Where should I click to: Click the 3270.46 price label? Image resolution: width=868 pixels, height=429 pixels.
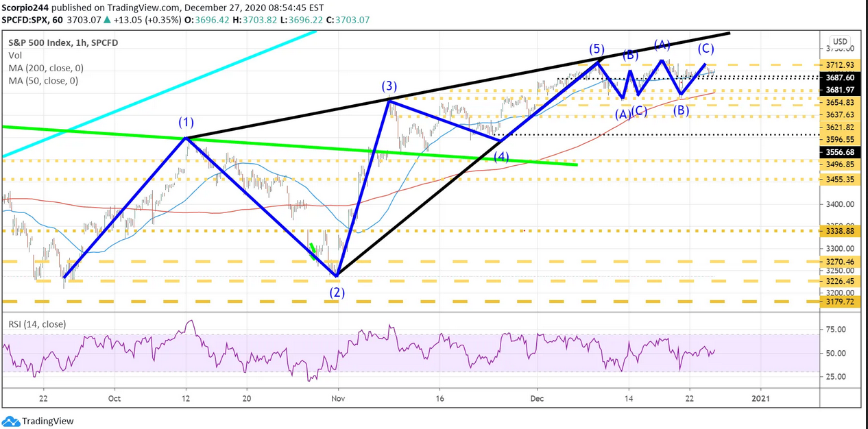pyautogui.click(x=840, y=262)
